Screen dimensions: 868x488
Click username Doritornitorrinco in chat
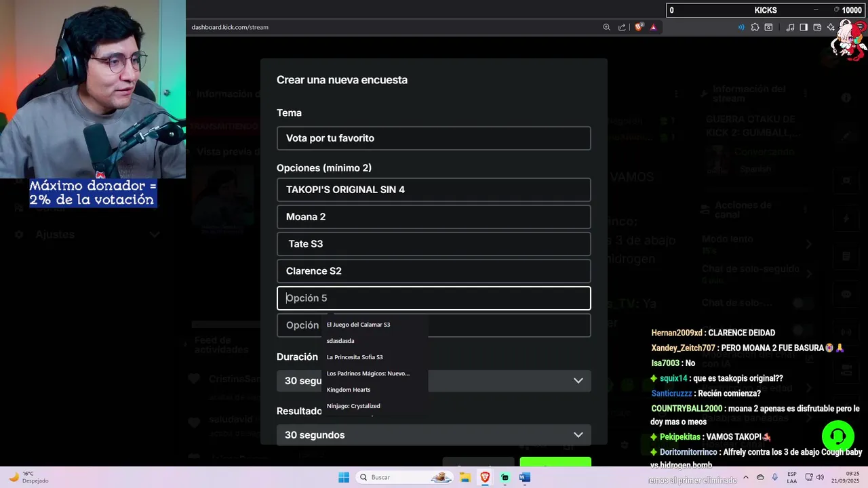688,452
